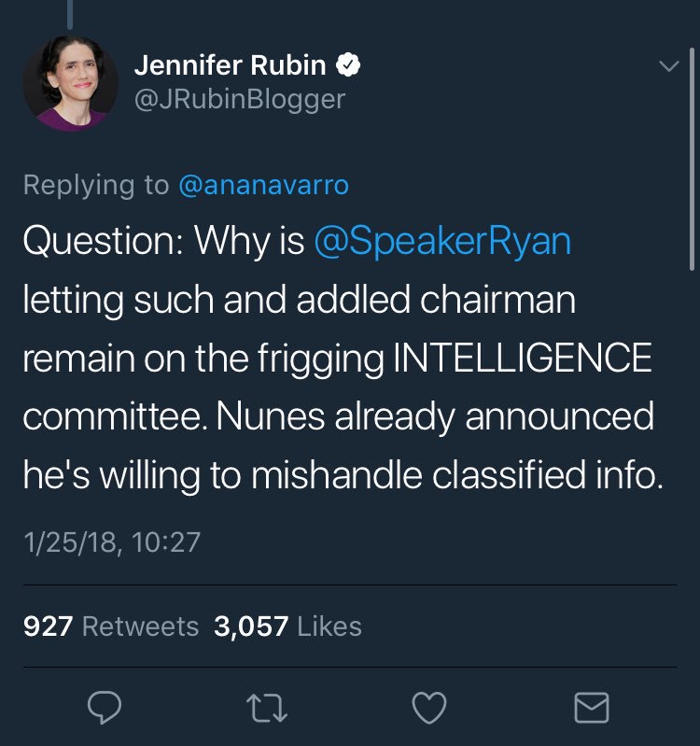Image resolution: width=700 pixels, height=746 pixels.
Task: Share tweet via envelope message icon
Action: point(592,709)
